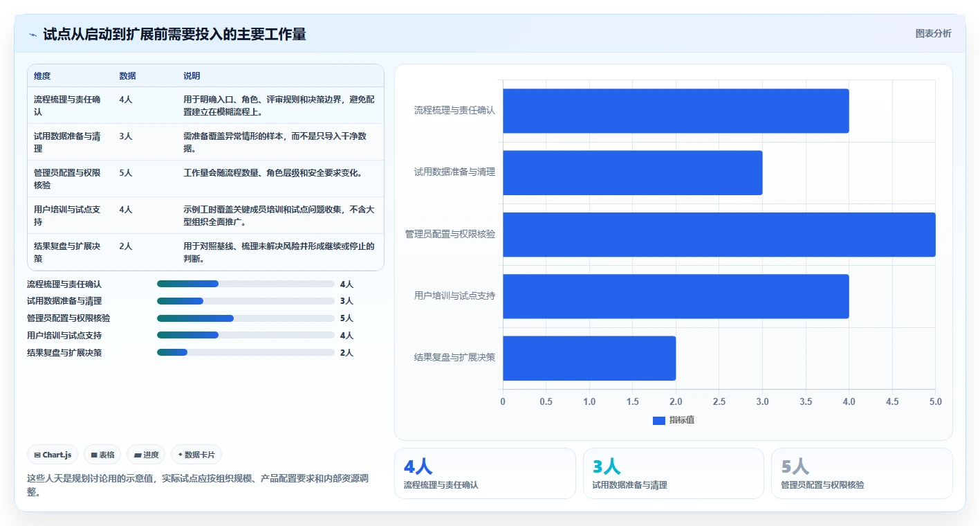This screenshot has width=980, height=526.
Task: Click the 5人 value in the table
Action: point(125,172)
